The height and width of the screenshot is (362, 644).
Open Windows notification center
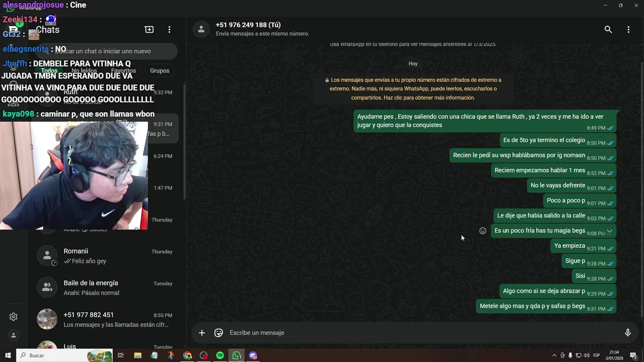634,355
